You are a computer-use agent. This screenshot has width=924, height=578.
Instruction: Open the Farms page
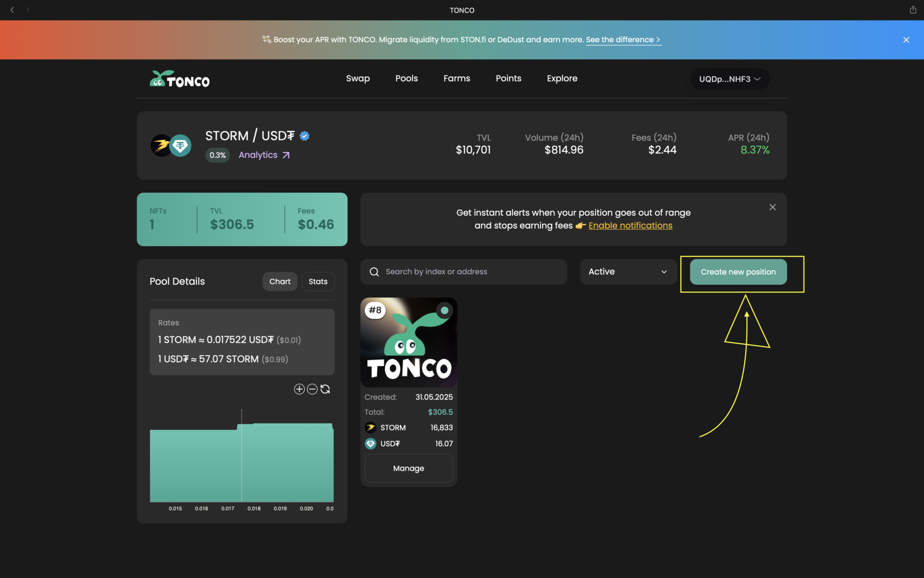tap(457, 78)
